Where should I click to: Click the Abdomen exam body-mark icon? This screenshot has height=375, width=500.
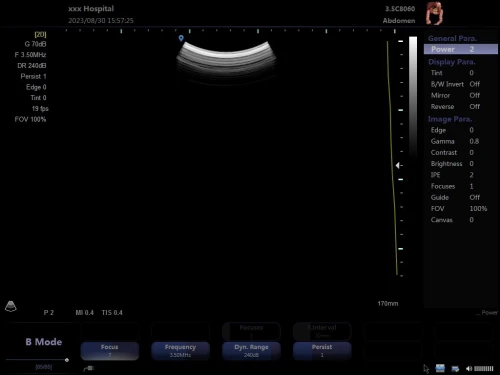[x=434, y=13]
